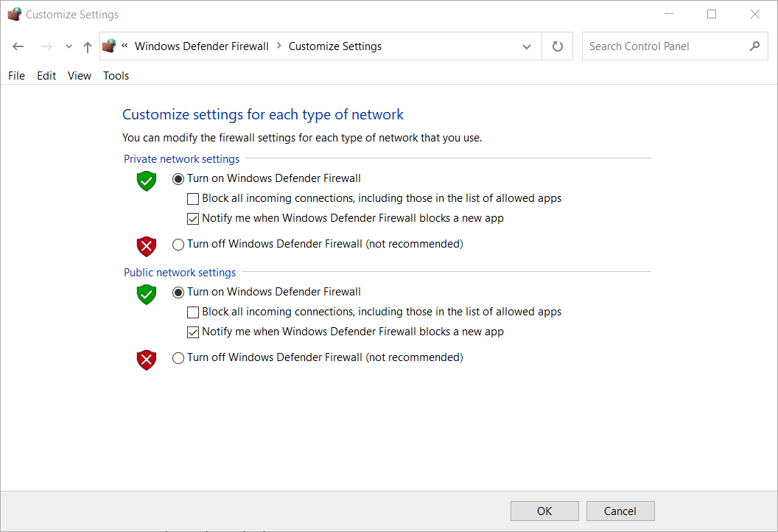This screenshot has height=532, width=778.
Task: Click the OK button
Action: point(544,511)
